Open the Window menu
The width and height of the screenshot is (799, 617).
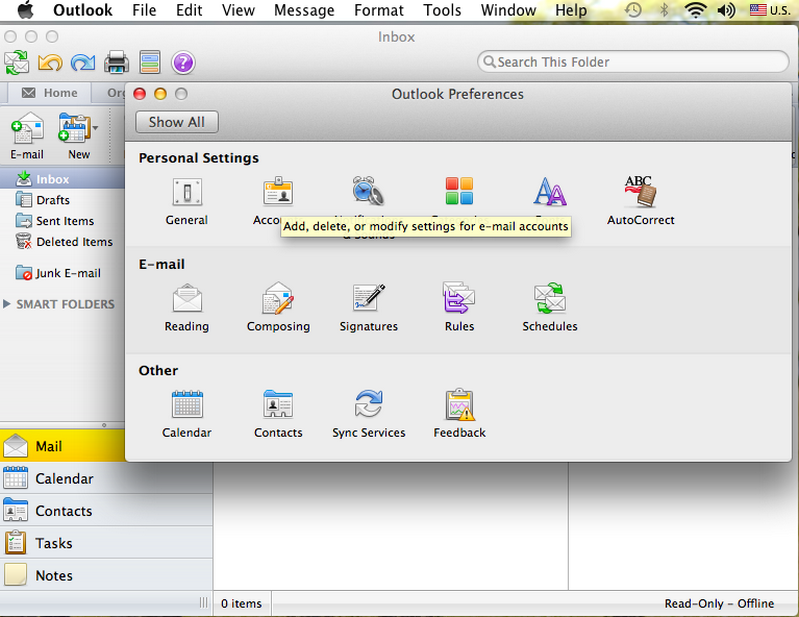(508, 10)
